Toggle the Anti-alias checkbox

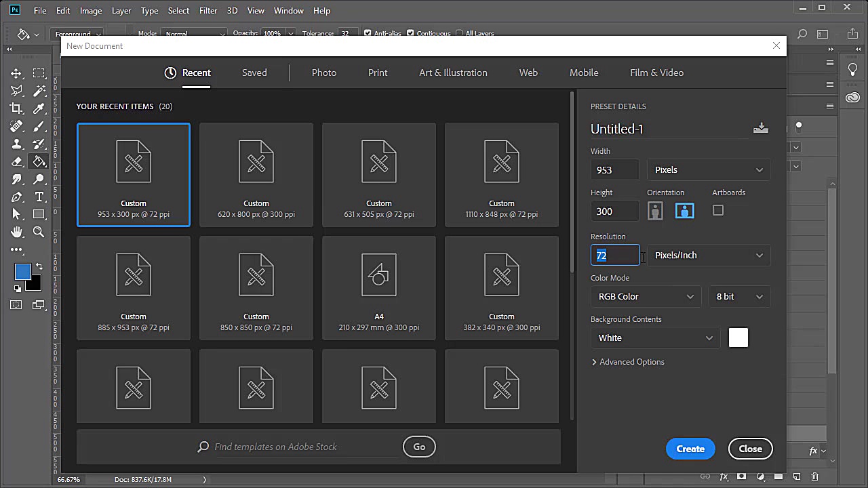pyautogui.click(x=368, y=33)
